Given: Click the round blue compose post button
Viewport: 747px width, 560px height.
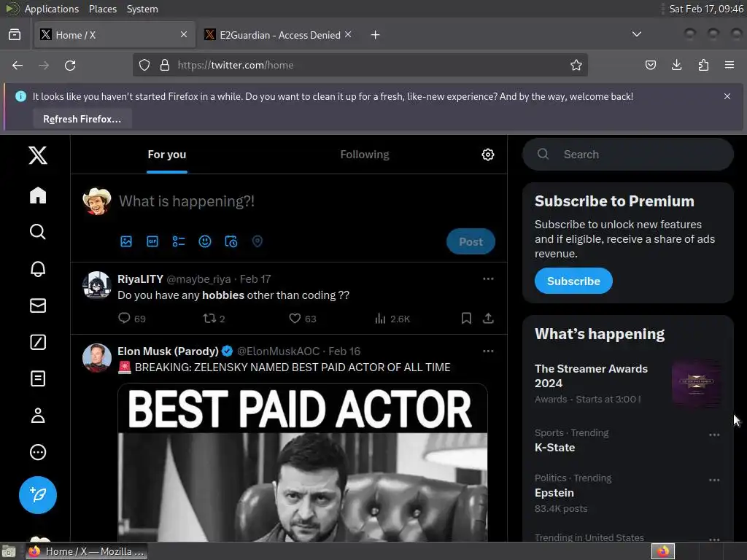Looking at the screenshot, I should tap(38, 495).
